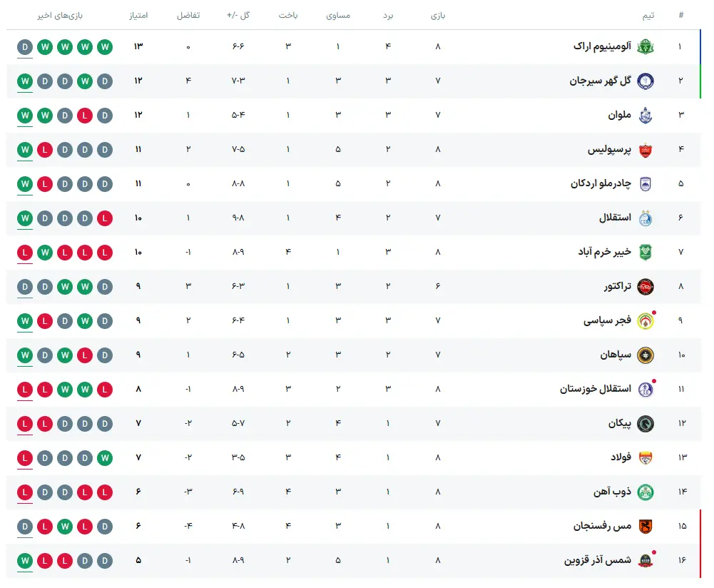Select the Sepahan team logo
Viewport: 714px width, 588px height.
click(645, 355)
